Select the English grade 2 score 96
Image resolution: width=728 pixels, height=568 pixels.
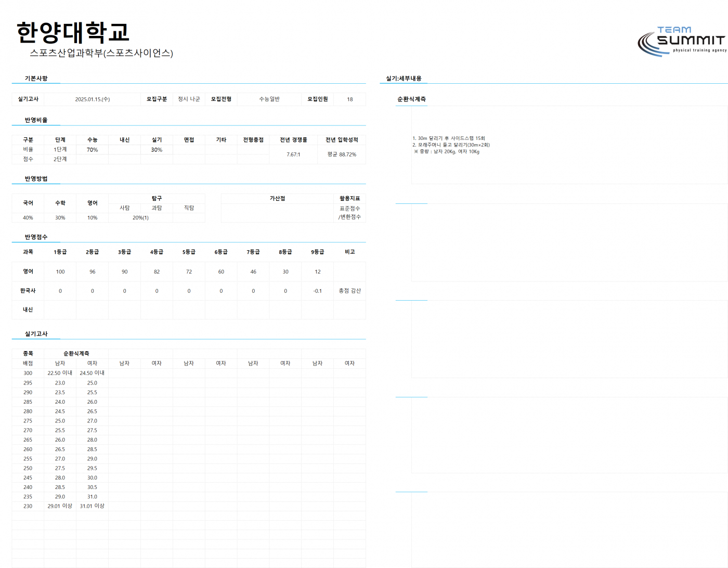coord(92,272)
